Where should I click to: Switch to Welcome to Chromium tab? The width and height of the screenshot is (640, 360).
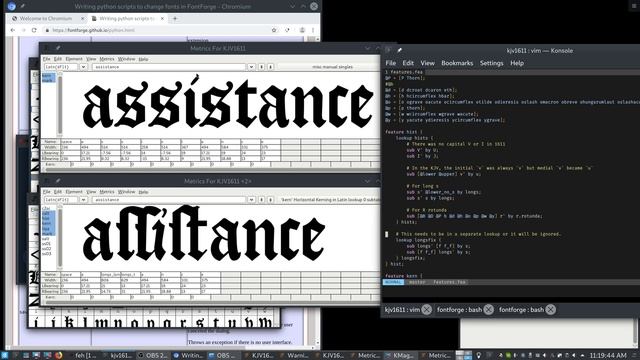(46, 18)
